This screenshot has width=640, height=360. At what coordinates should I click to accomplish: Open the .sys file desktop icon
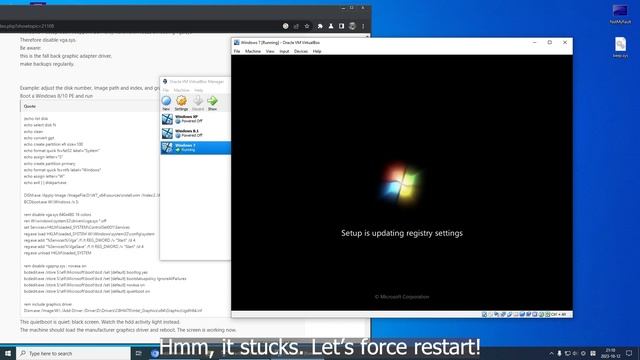(x=620, y=47)
